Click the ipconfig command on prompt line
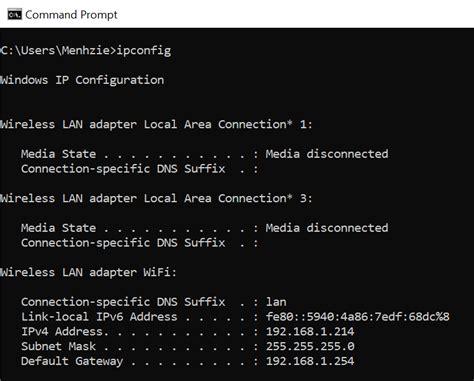Image resolution: width=474 pixels, height=381 pixels. click(144, 51)
